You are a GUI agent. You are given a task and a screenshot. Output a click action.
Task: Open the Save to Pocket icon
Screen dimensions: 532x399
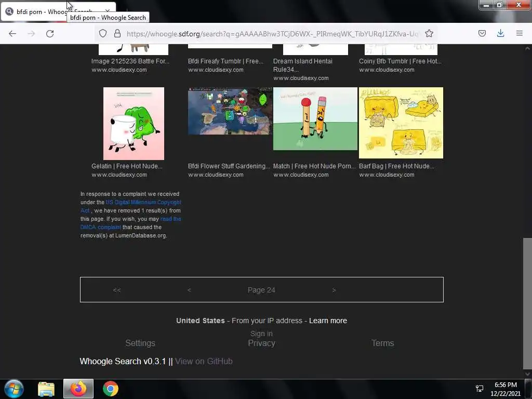[482, 33]
